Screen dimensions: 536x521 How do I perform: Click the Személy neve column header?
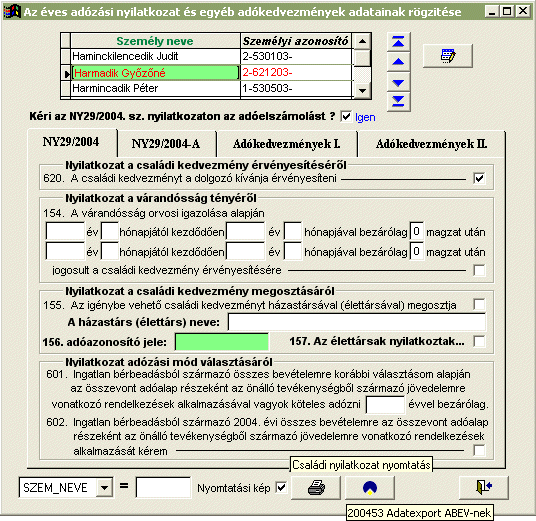pyautogui.click(x=155, y=41)
